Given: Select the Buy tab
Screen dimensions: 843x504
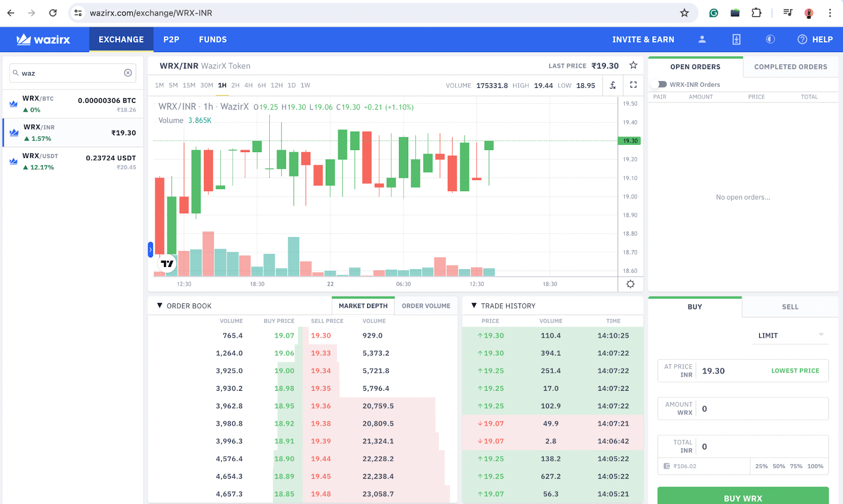Looking at the screenshot, I should coord(695,307).
